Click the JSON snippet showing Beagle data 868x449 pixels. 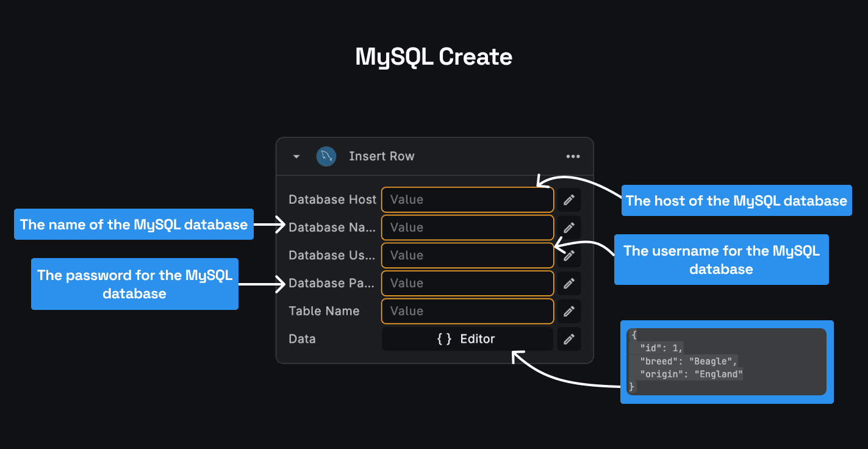[726, 362]
